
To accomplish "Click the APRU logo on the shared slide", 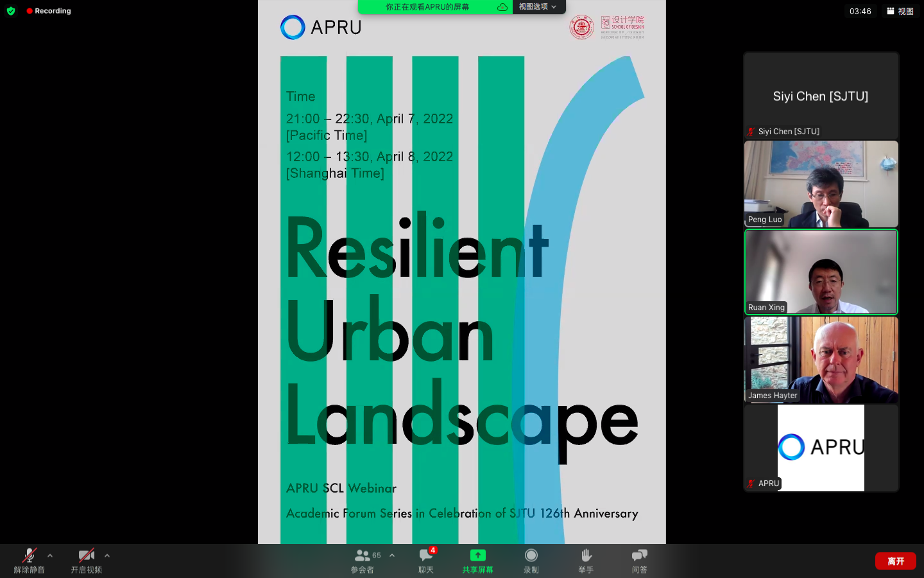I will (x=321, y=27).
